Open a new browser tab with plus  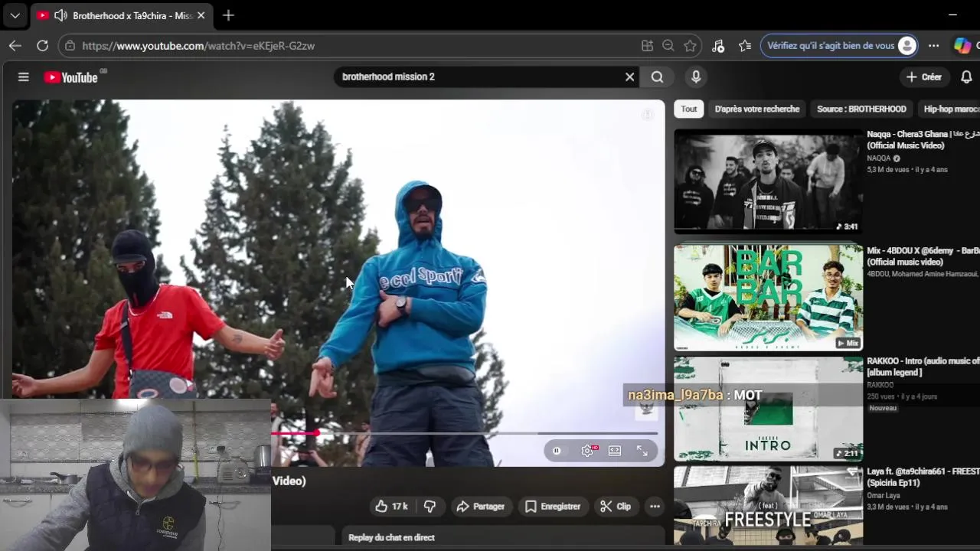[228, 15]
